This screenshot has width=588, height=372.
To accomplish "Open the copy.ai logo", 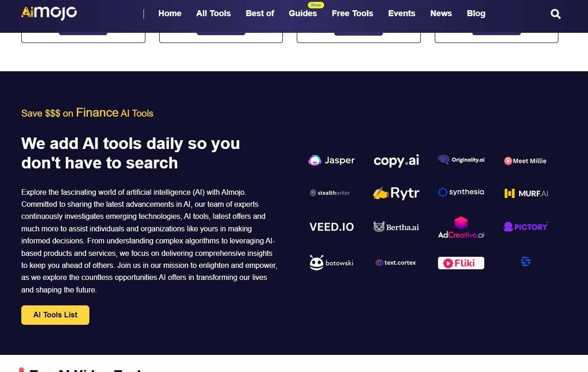I will click(x=396, y=161).
